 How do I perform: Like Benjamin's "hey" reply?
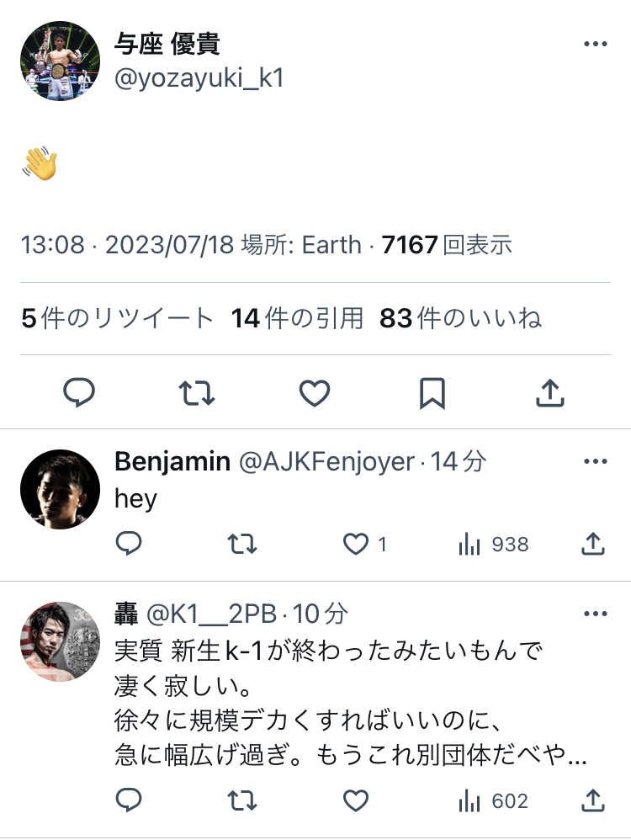click(357, 545)
